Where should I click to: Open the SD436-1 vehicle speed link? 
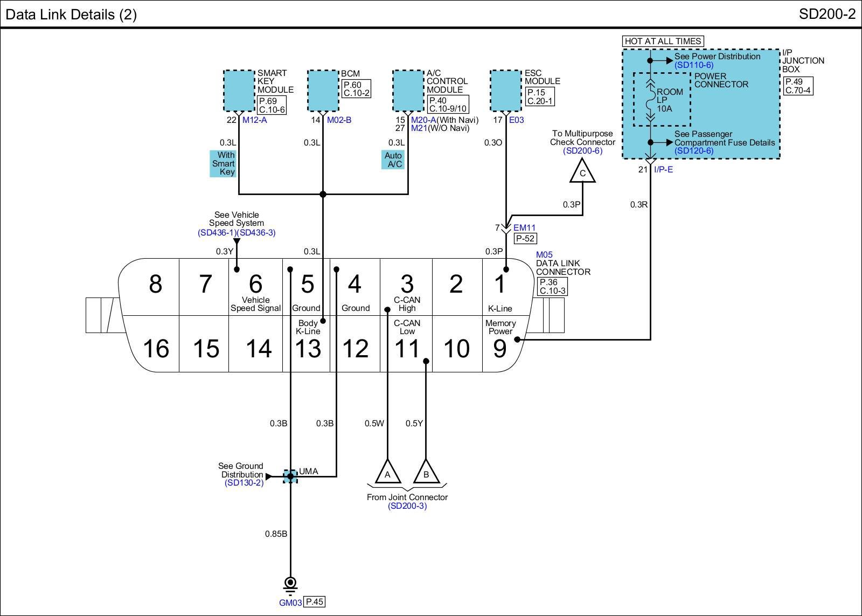click(217, 233)
